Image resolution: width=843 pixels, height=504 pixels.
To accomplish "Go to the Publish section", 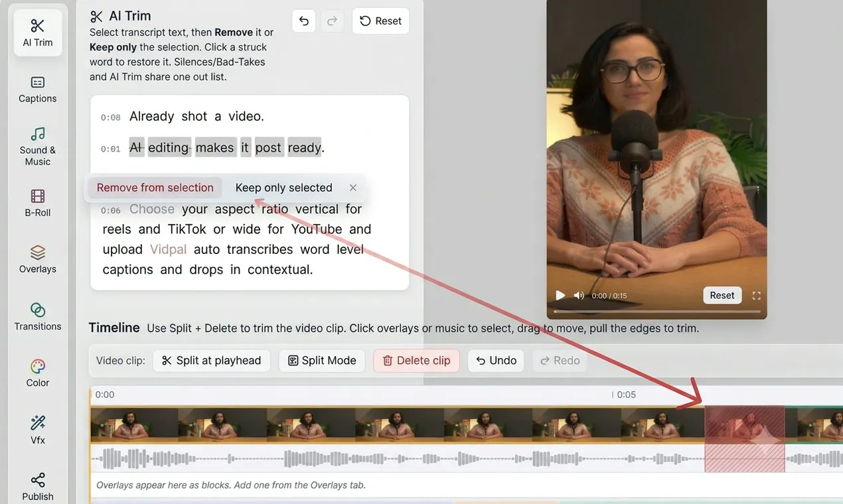I will pos(38,487).
